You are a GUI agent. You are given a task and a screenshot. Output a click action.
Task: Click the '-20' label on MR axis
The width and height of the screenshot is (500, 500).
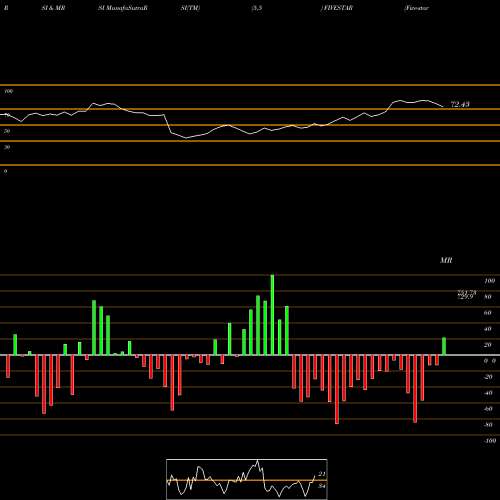488,377
